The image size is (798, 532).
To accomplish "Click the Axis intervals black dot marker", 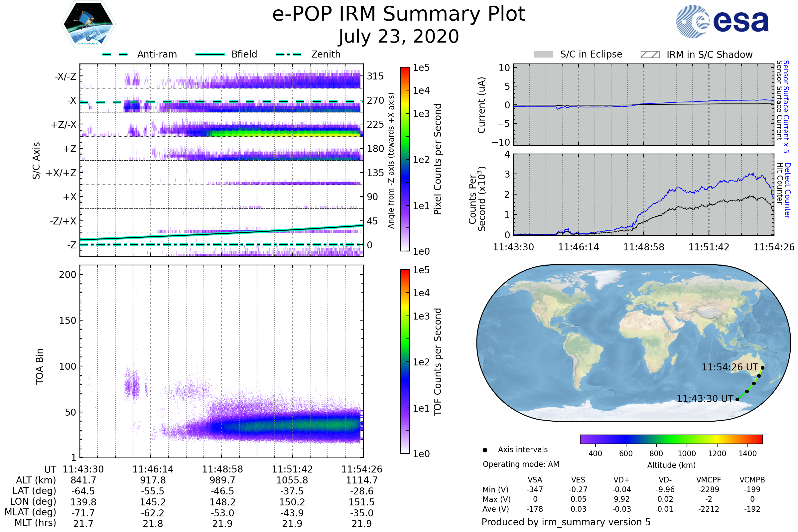I will [x=485, y=450].
